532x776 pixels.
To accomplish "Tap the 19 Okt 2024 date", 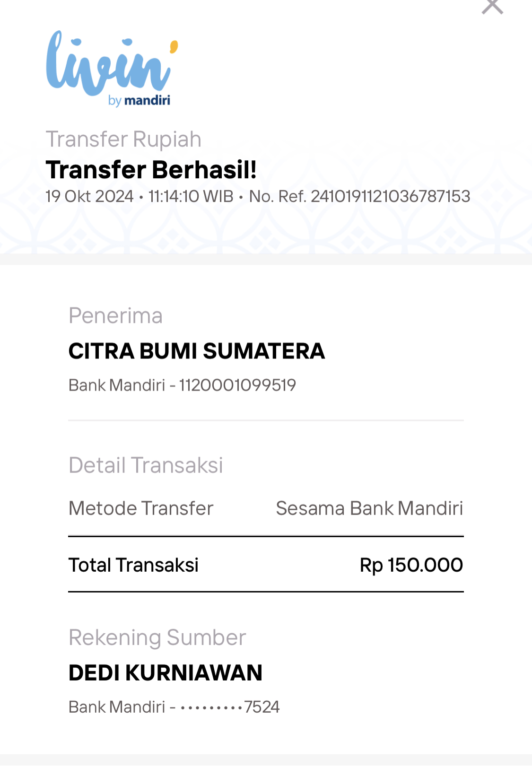I will [x=89, y=196].
